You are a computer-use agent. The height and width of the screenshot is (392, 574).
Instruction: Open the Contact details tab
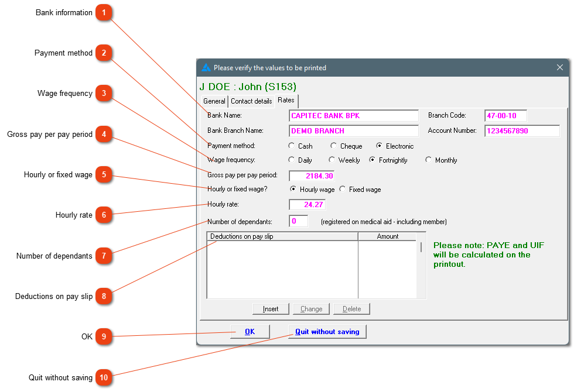(x=251, y=101)
